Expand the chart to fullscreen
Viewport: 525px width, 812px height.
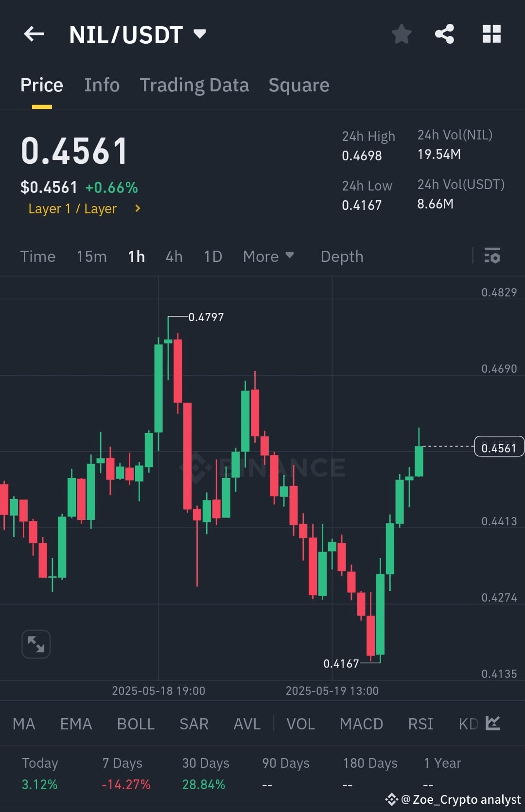tap(35, 644)
